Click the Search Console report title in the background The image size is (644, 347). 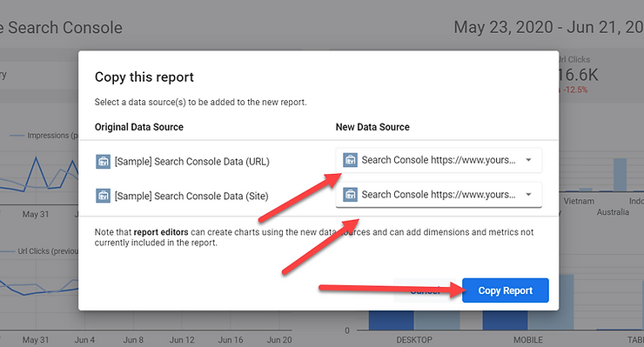(61, 28)
